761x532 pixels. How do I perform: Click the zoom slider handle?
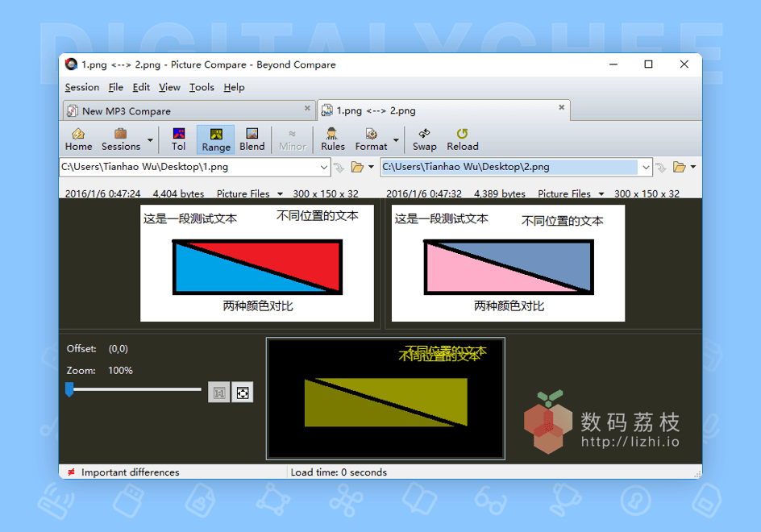[x=69, y=389]
